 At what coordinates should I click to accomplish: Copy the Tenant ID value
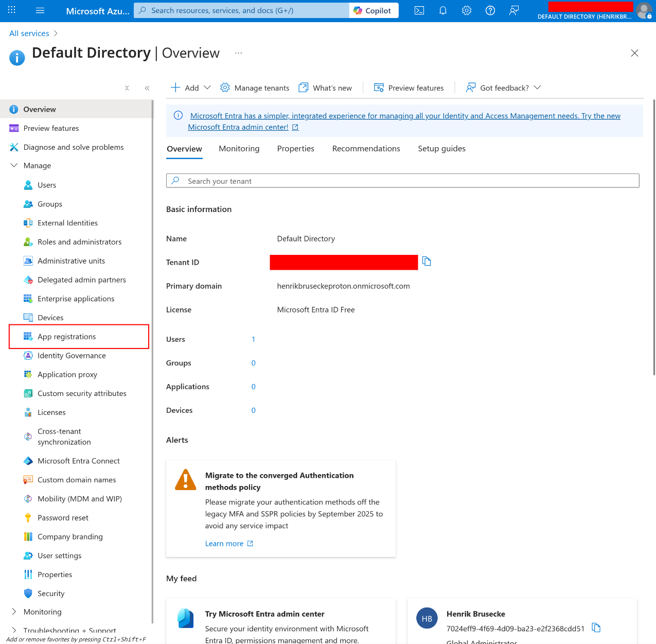pyautogui.click(x=426, y=261)
